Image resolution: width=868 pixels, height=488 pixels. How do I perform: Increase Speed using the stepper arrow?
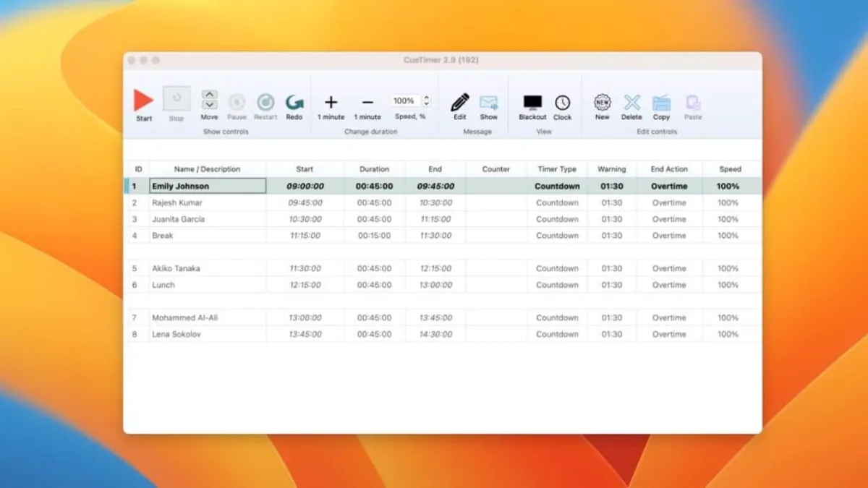tap(427, 97)
